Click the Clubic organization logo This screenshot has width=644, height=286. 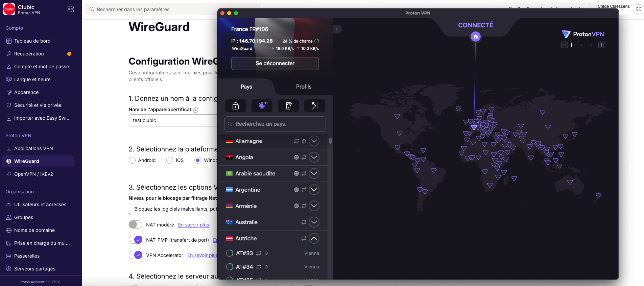(x=9, y=9)
